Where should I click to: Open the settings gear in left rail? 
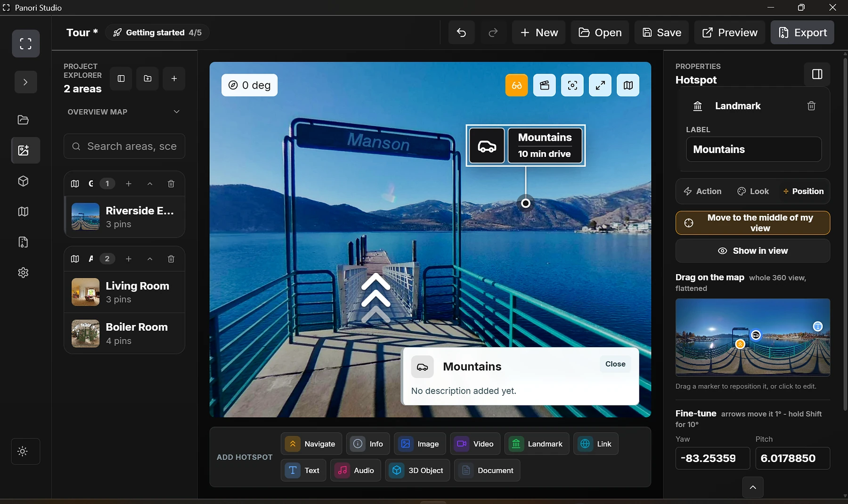tap(23, 273)
